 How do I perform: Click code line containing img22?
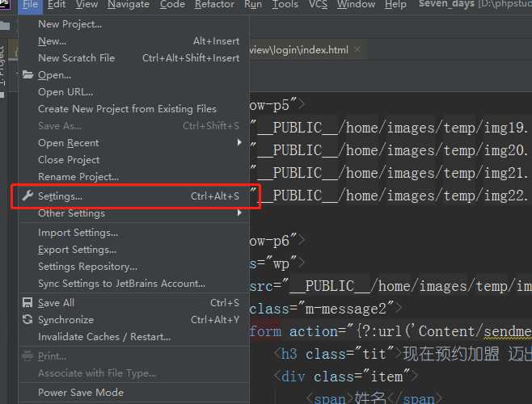pos(391,196)
